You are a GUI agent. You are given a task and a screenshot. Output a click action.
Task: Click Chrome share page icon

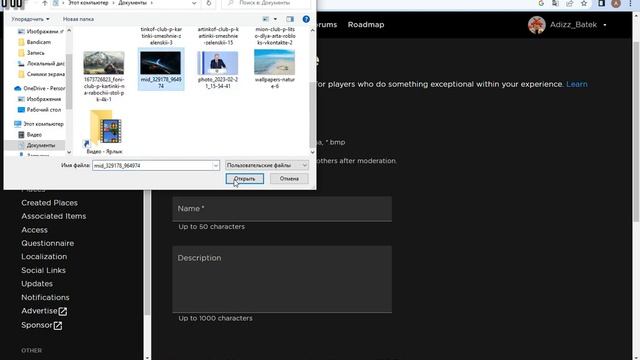coord(570,3)
